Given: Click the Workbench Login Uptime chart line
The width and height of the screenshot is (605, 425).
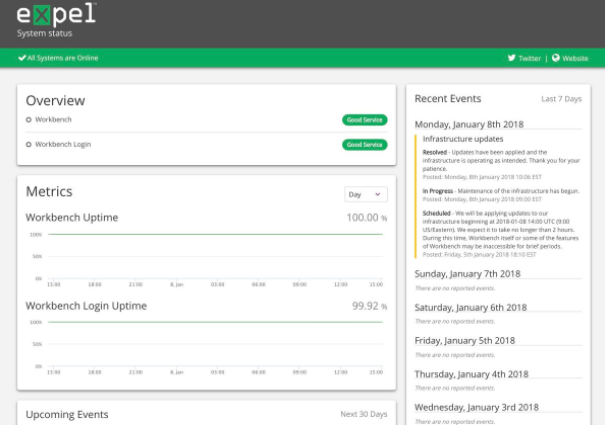Looking at the screenshot, I should click(215, 322).
